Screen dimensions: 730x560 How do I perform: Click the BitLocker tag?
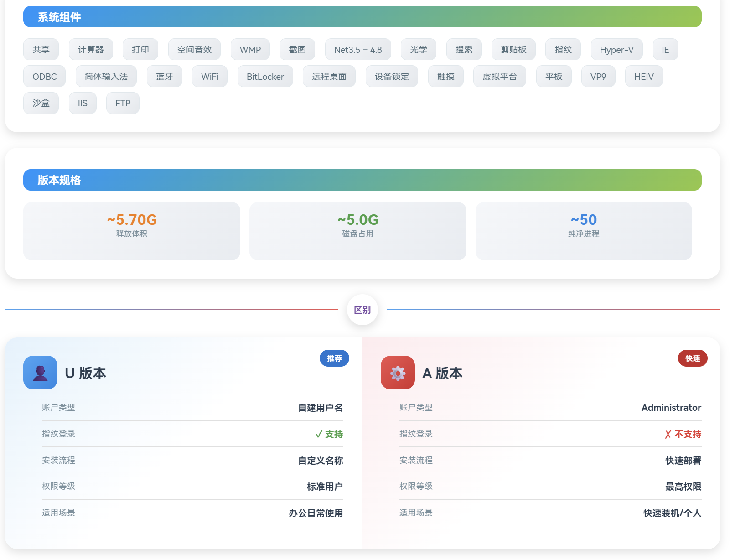265,76
